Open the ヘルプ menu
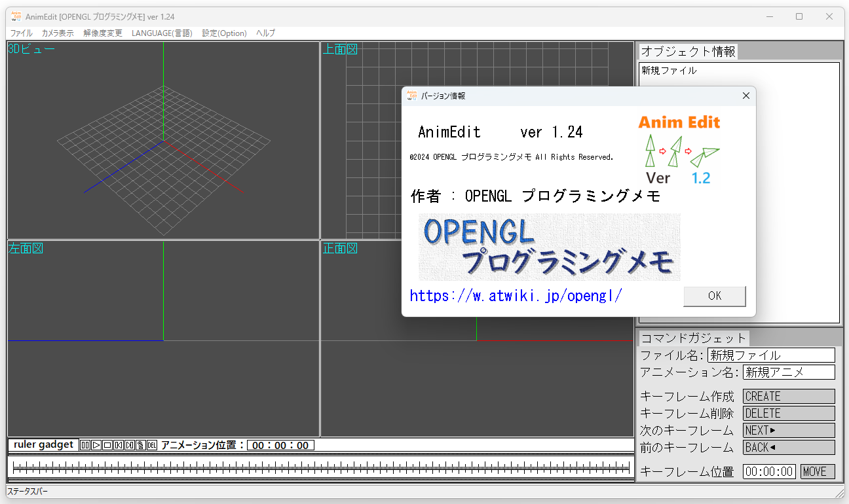This screenshot has width=849, height=504. 265,33
